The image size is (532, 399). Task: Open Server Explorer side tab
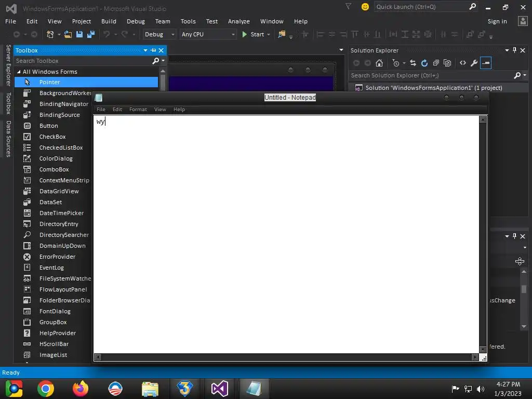pyautogui.click(x=8, y=65)
